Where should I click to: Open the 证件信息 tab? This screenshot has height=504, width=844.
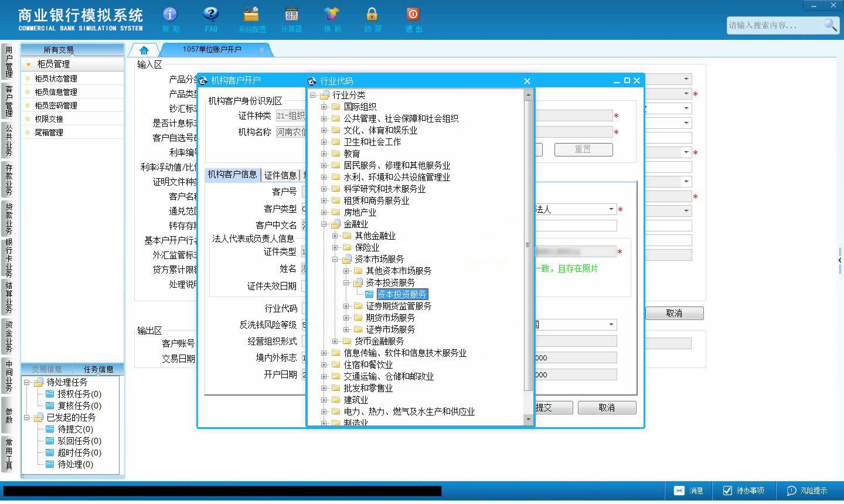pyautogui.click(x=280, y=175)
